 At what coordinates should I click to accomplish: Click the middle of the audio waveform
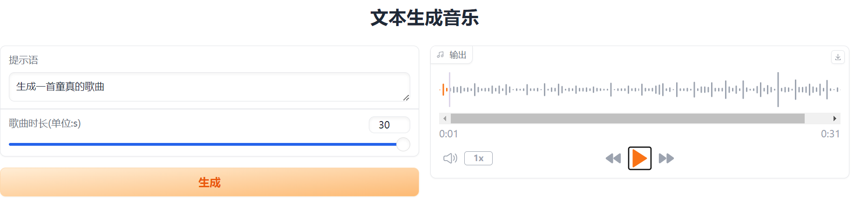point(639,89)
